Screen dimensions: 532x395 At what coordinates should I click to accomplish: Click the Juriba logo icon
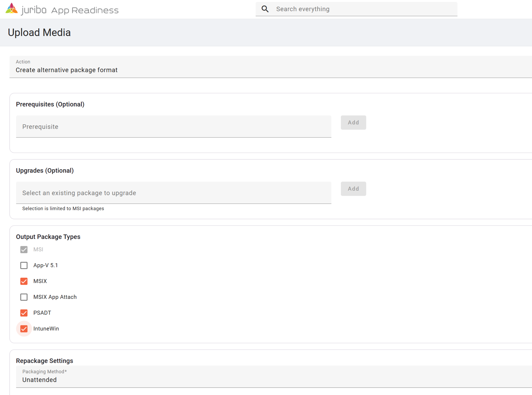(x=11, y=9)
